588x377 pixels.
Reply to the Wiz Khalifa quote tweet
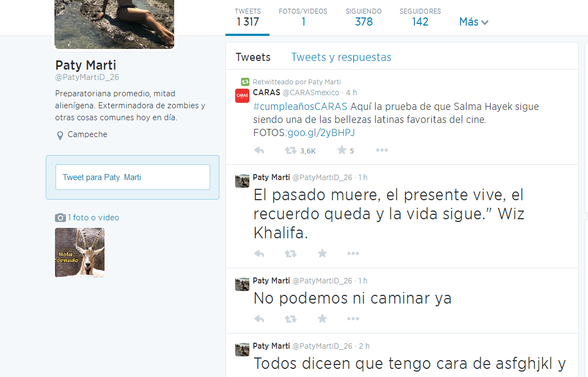click(x=259, y=254)
